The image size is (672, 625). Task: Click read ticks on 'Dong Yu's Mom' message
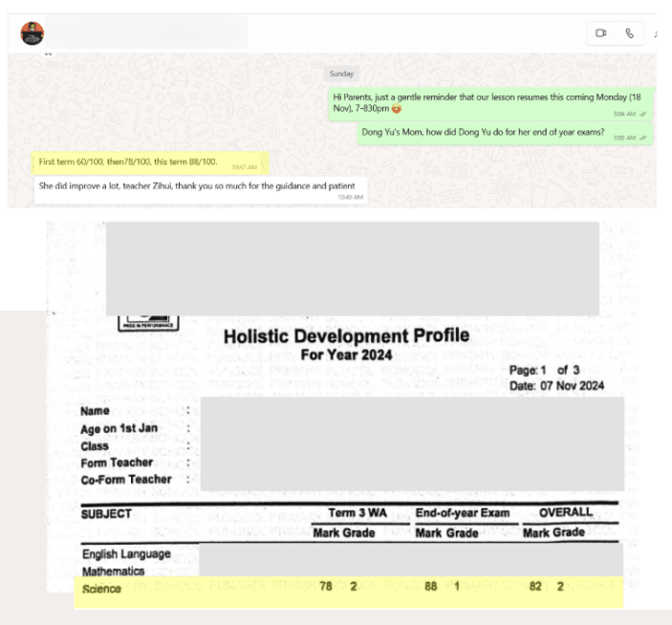click(x=643, y=138)
